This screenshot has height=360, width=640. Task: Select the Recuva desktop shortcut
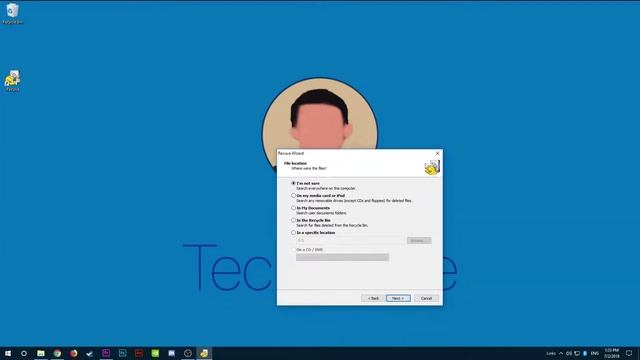pos(13,81)
